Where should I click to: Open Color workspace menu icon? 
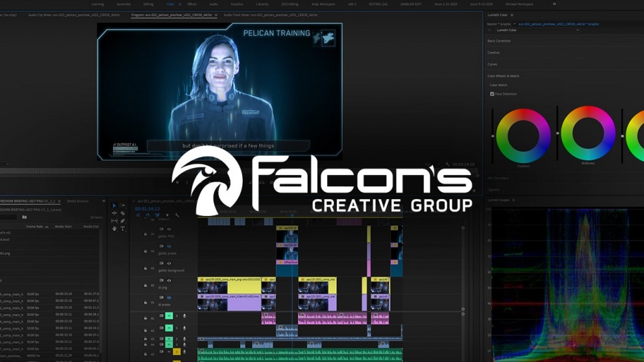pyautogui.click(x=179, y=4)
